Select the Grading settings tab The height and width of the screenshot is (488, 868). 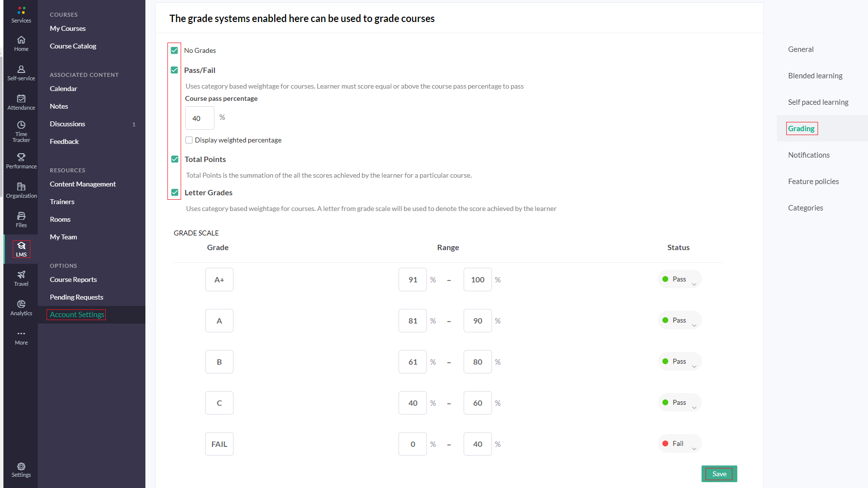tap(801, 129)
